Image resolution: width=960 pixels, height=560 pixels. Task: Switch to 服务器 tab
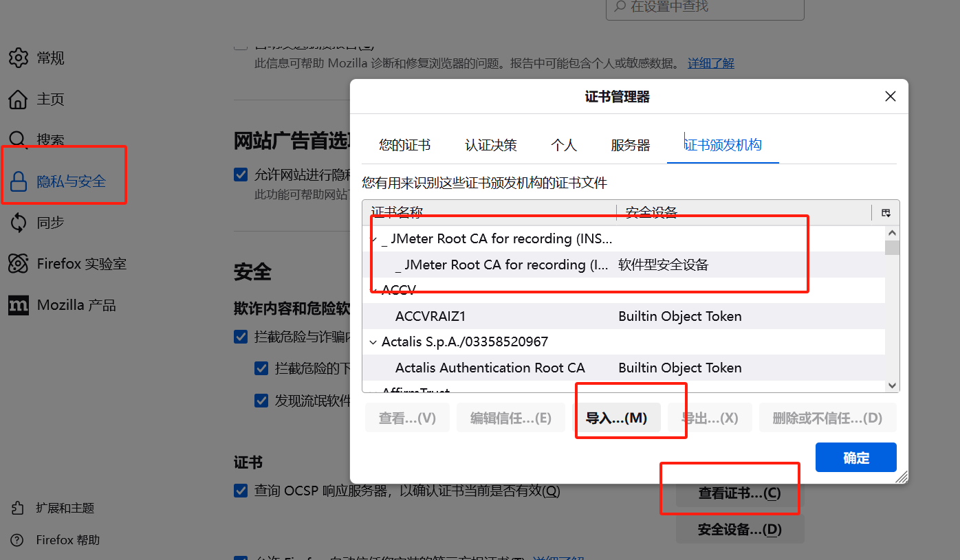[x=630, y=145]
